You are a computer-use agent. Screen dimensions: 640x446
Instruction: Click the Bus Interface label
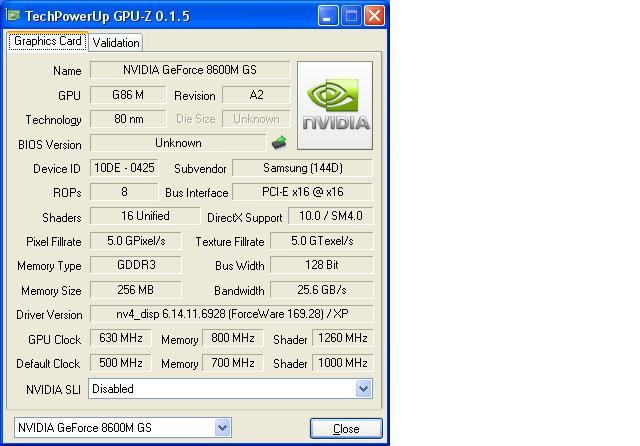click(197, 193)
